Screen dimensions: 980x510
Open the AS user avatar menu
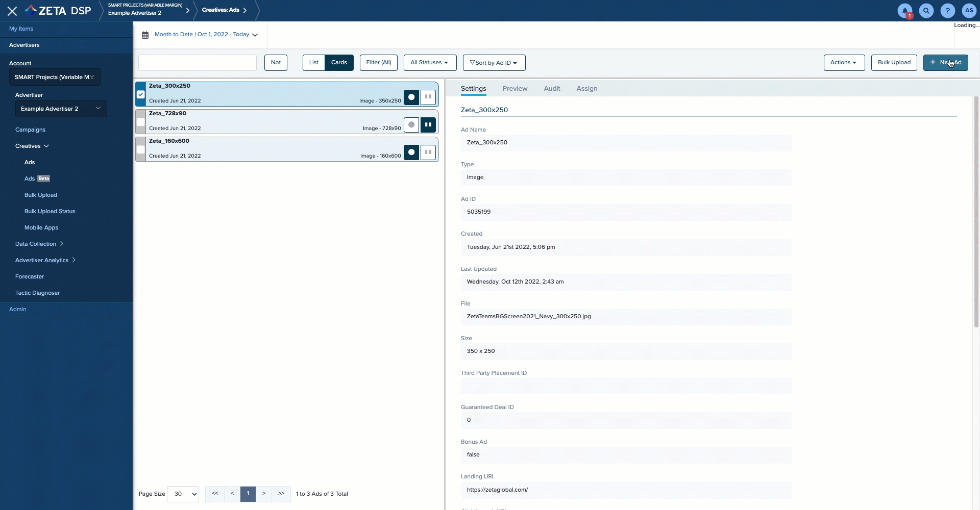968,11
